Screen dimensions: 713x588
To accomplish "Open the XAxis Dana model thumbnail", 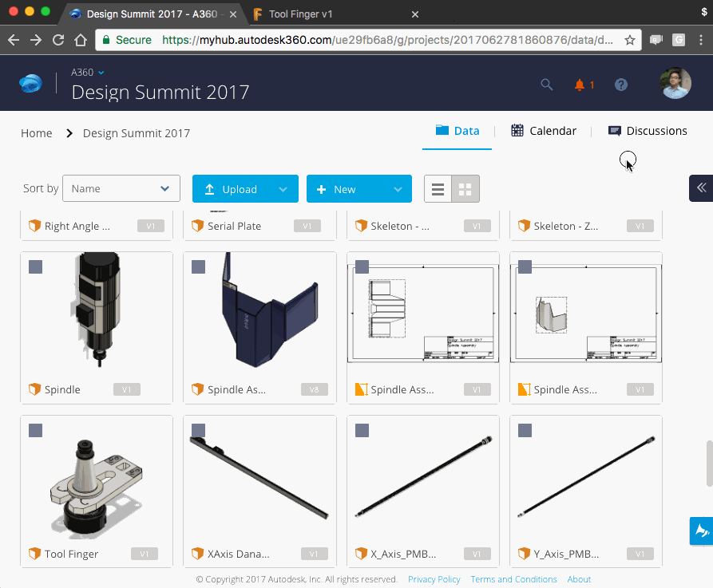I will pos(259,478).
